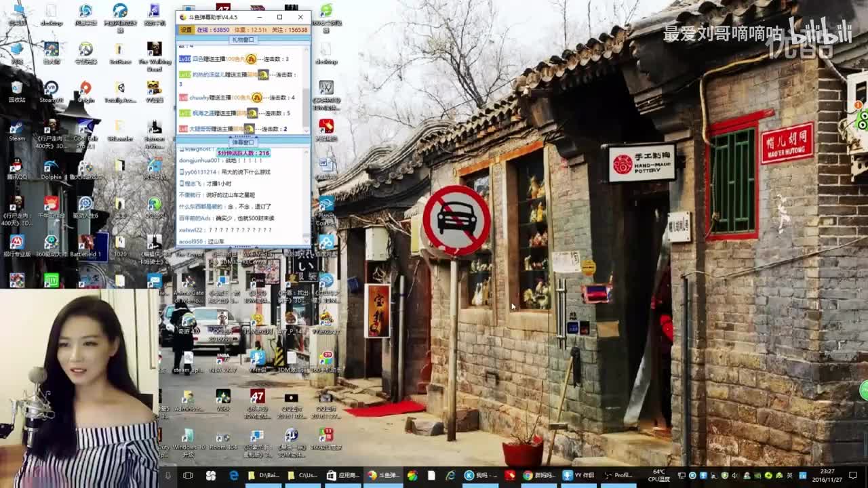Launch 腾讯QQ from the desktop
The width and height of the screenshot is (868, 488).
pyautogui.click(x=17, y=168)
